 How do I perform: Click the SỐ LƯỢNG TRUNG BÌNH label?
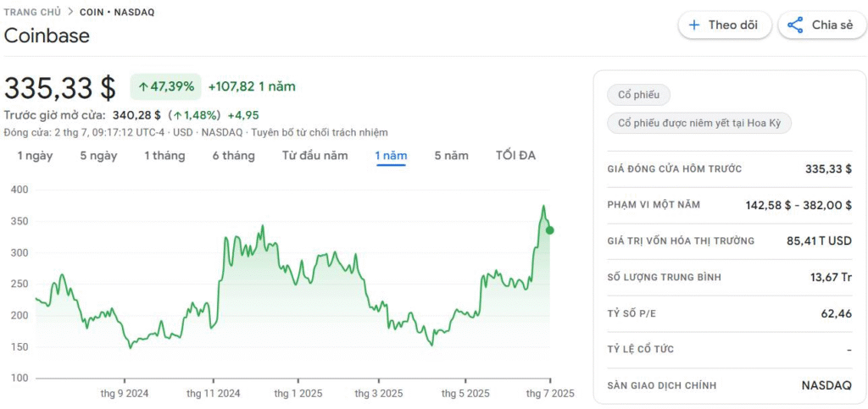pyautogui.click(x=665, y=278)
